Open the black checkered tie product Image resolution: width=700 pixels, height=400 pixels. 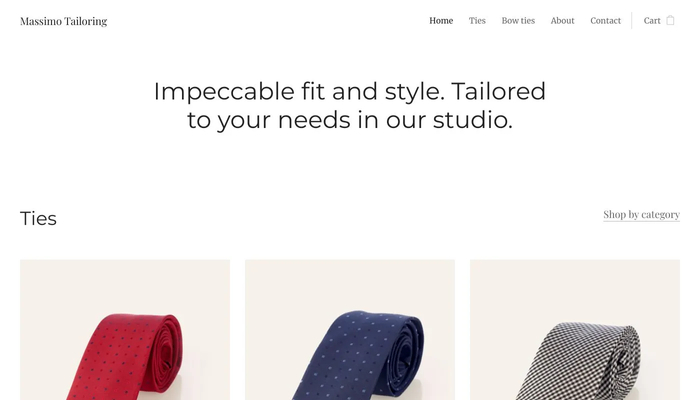click(575, 329)
